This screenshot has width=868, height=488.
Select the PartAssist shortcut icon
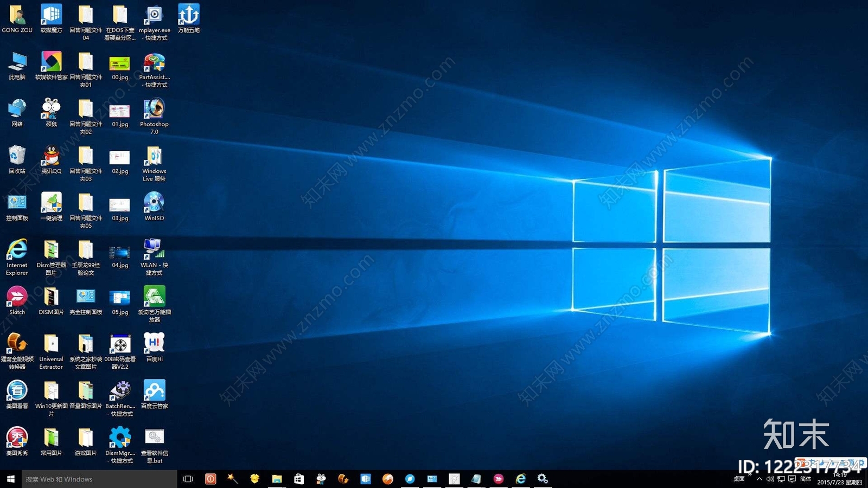pos(155,69)
